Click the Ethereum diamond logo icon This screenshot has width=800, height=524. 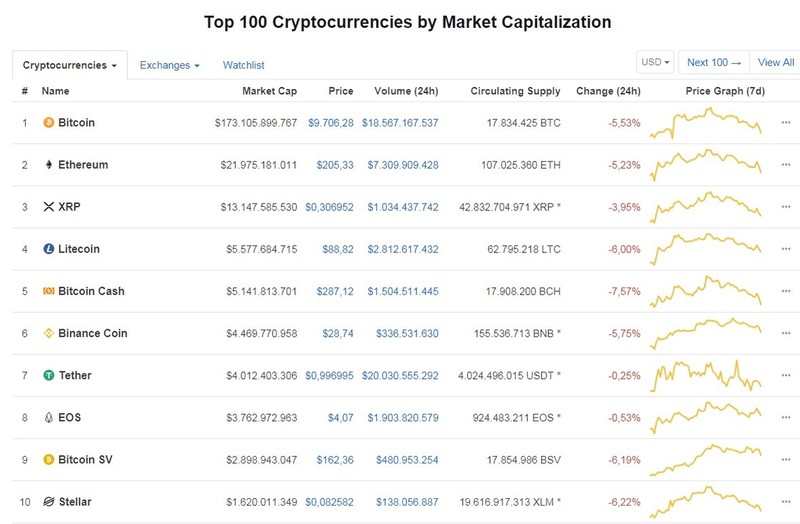pyautogui.click(x=48, y=164)
